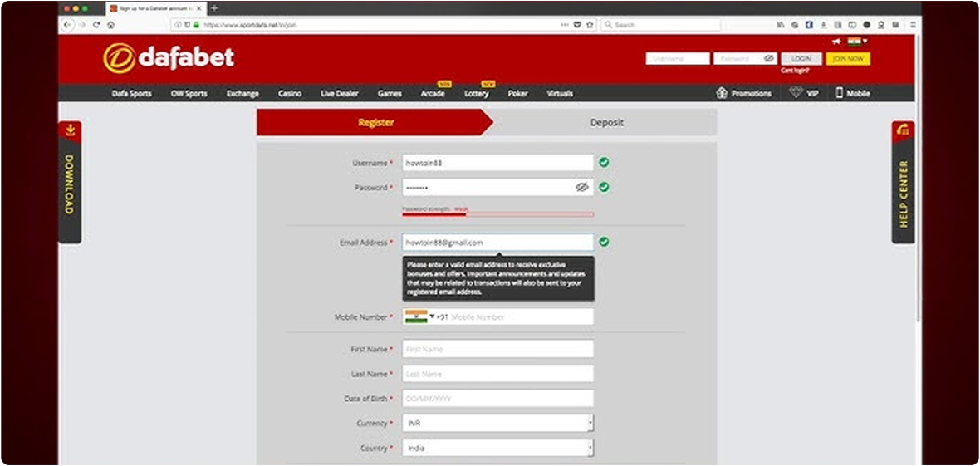Click the green checkmark beside Username
980x466 pixels.
point(604,163)
